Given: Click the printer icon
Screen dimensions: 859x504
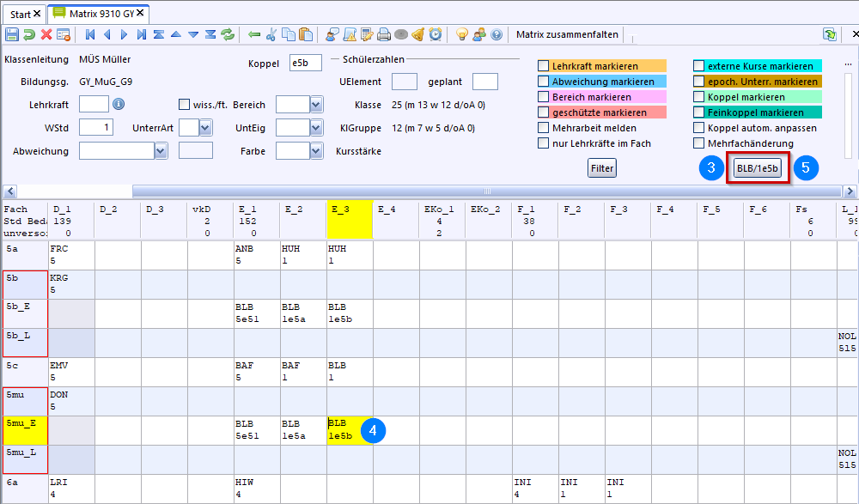Looking at the screenshot, I should tap(384, 34).
